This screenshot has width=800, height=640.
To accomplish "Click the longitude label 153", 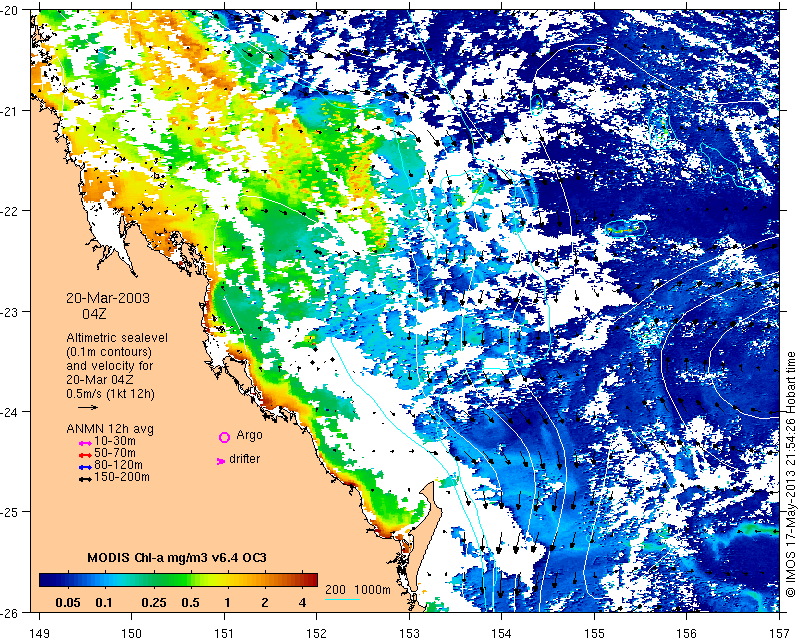I will (x=409, y=633).
